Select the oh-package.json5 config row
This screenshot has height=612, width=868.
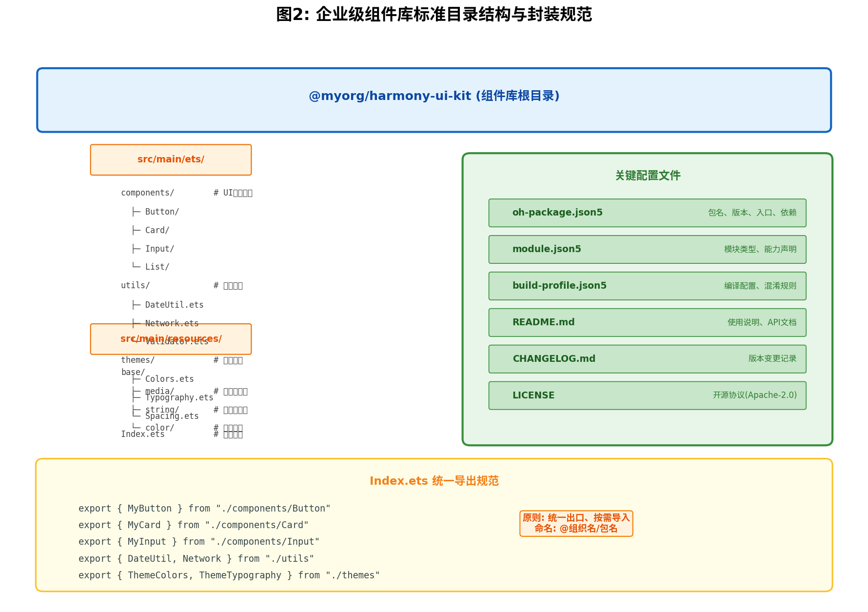pyautogui.click(x=647, y=213)
